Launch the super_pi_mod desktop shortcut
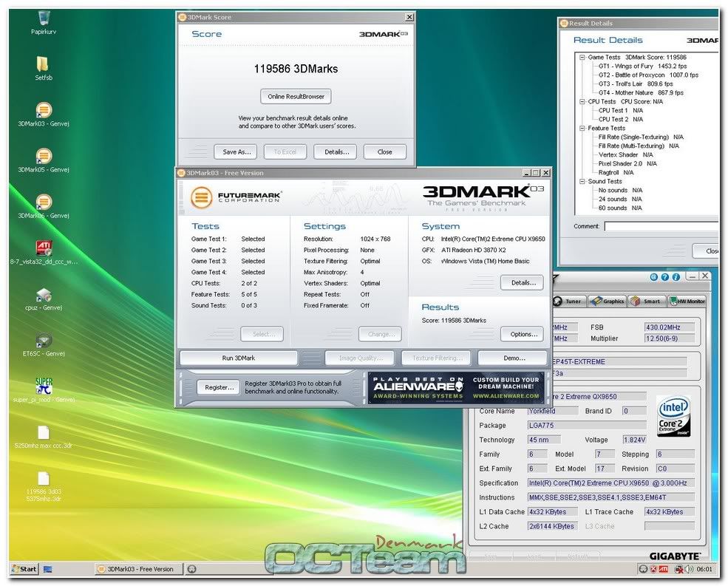The height and width of the screenshot is (586, 728). pyautogui.click(x=44, y=386)
